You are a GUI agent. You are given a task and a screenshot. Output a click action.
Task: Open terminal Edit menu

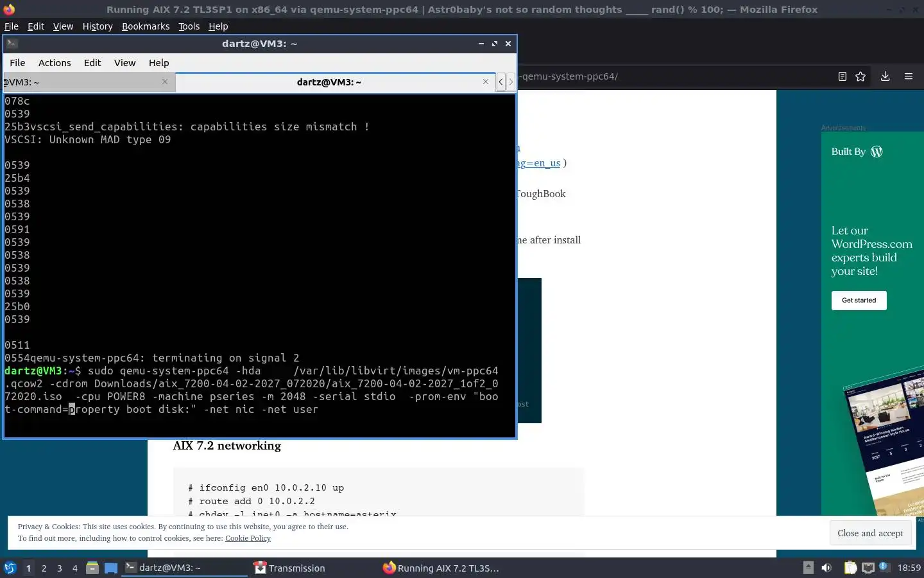(92, 63)
